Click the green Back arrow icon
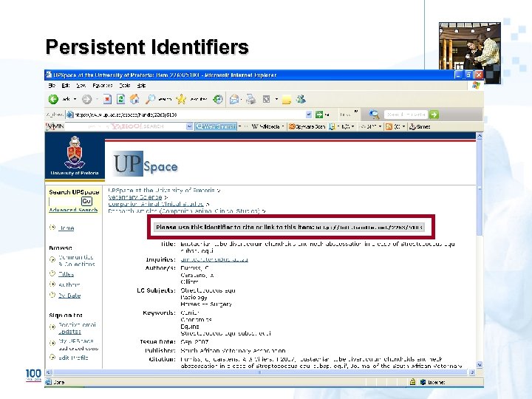 point(53,99)
